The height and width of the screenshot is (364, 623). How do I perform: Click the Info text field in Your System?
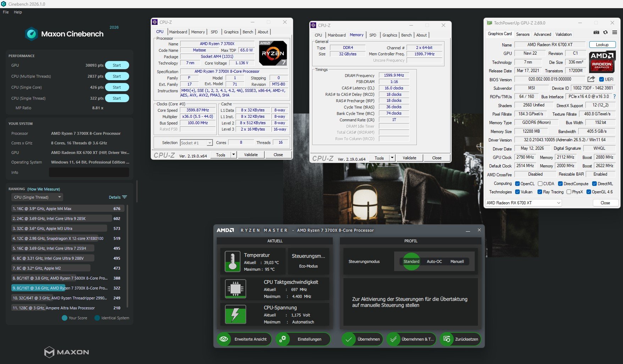pyautogui.click(x=89, y=172)
